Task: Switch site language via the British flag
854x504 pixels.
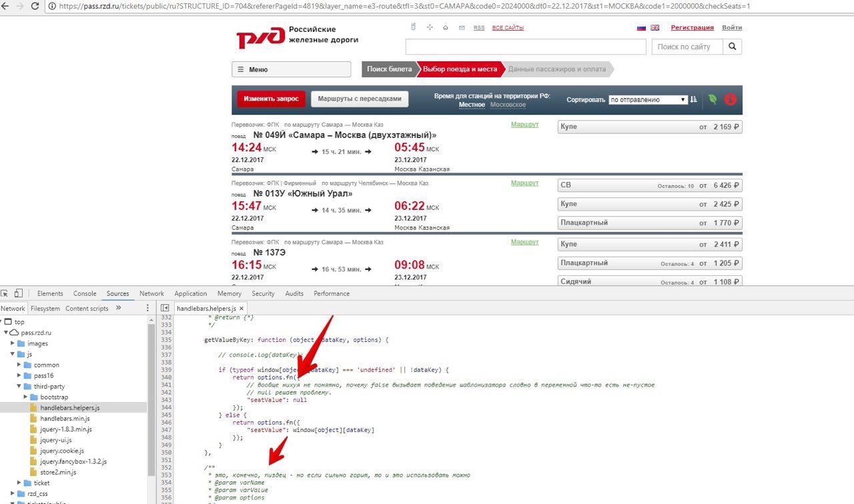Action: coord(655,28)
